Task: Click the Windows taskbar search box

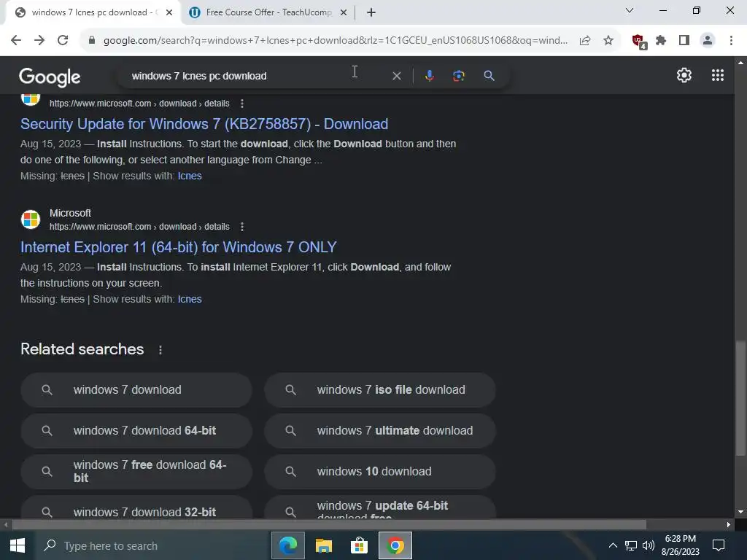Action: tap(152, 545)
